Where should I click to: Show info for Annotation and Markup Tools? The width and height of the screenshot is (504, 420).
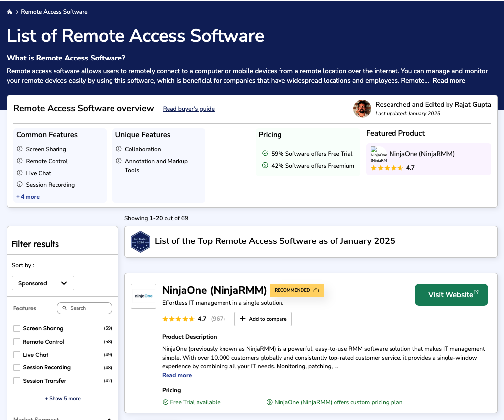(x=118, y=161)
